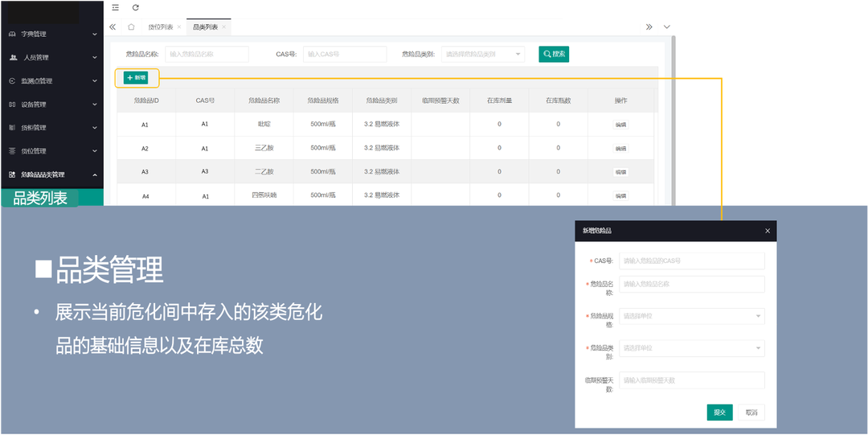Expand 货位管理 using its chevron
This screenshot has height=435, width=868.
95,150
